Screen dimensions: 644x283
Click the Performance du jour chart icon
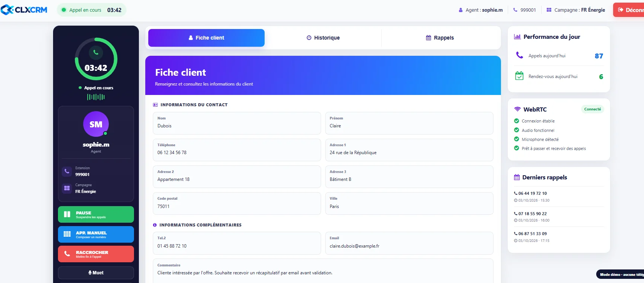518,37
